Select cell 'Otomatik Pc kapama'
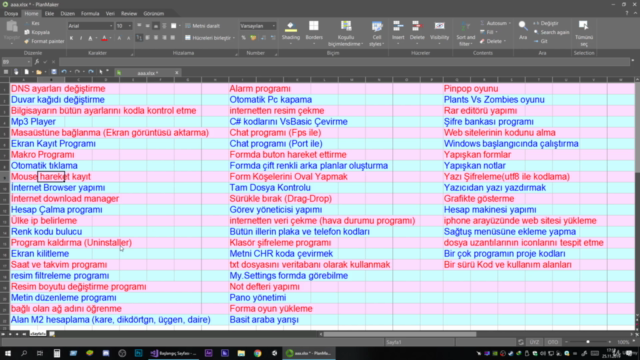Screen dimensions: 640x360 tap(271, 100)
